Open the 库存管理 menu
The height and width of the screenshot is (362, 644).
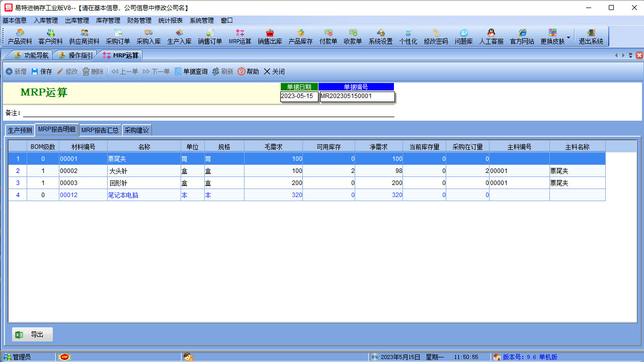pyautogui.click(x=108, y=21)
